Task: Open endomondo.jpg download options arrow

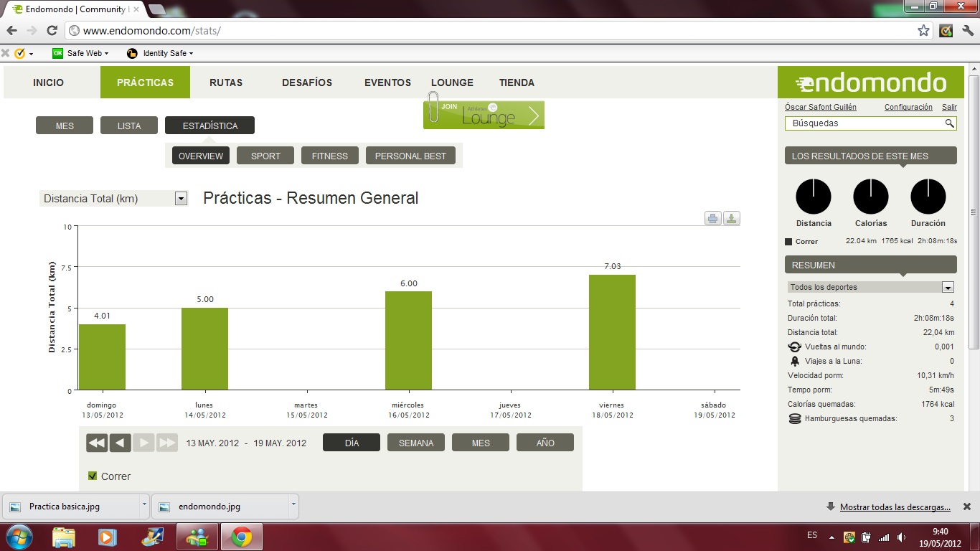Action: (x=293, y=506)
